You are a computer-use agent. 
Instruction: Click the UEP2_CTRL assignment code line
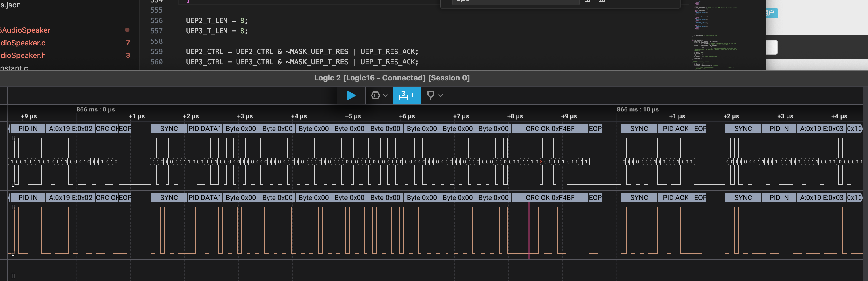tap(302, 52)
